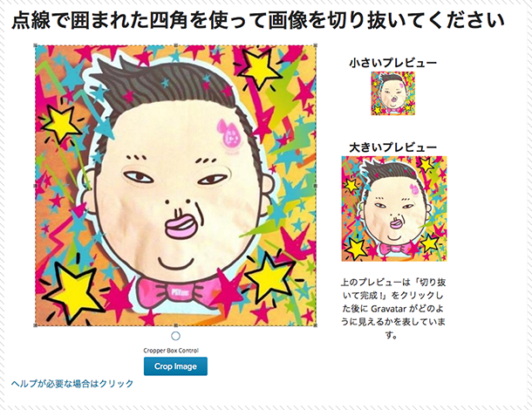
Task: Click the 大きいプレビュー heading
Action: [x=392, y=147]
